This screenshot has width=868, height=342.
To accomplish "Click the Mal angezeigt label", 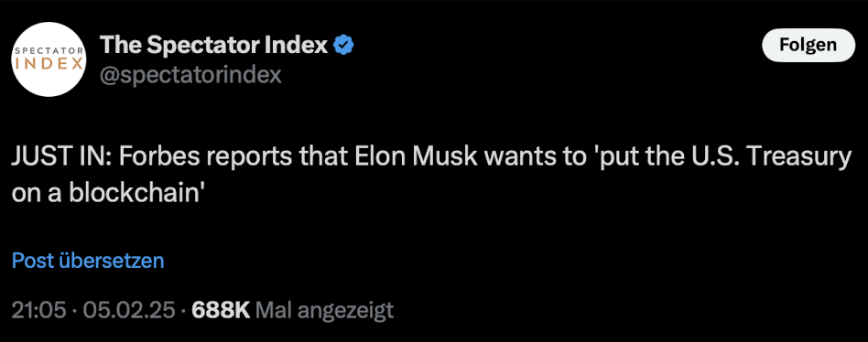I will pos(325,310).
